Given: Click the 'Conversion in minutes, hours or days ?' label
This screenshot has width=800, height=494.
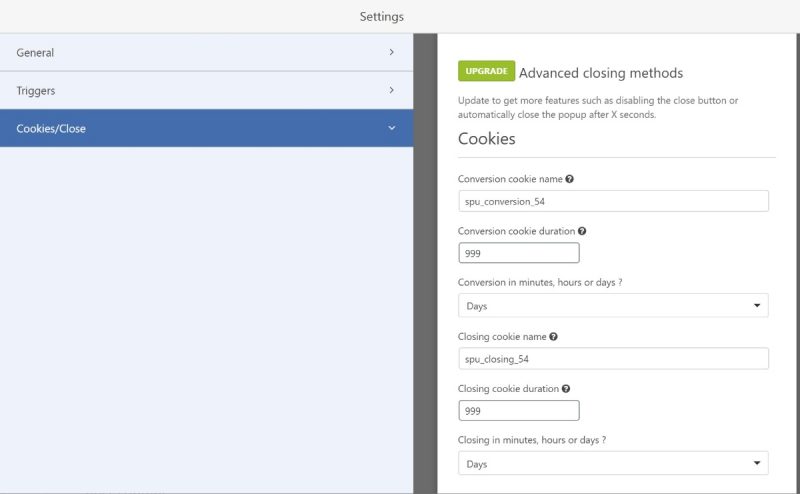Looking at the screenshot, I should tap(540, 282).
